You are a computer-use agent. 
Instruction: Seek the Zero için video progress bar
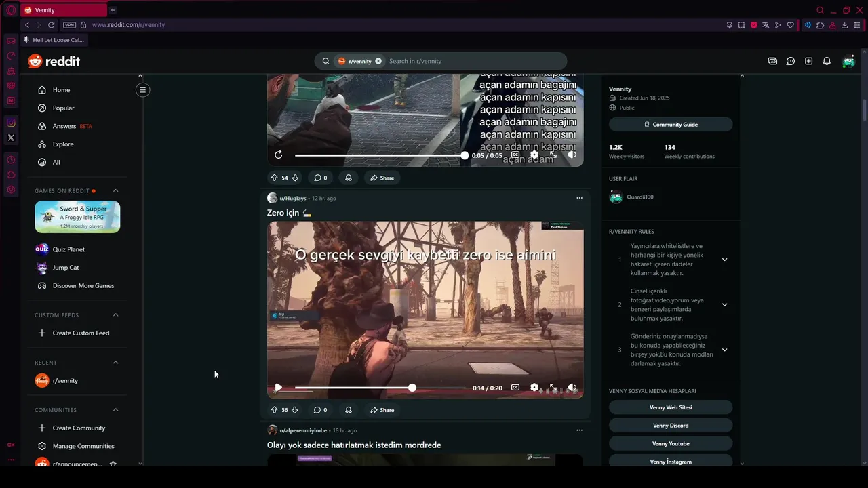pos(380,388)
